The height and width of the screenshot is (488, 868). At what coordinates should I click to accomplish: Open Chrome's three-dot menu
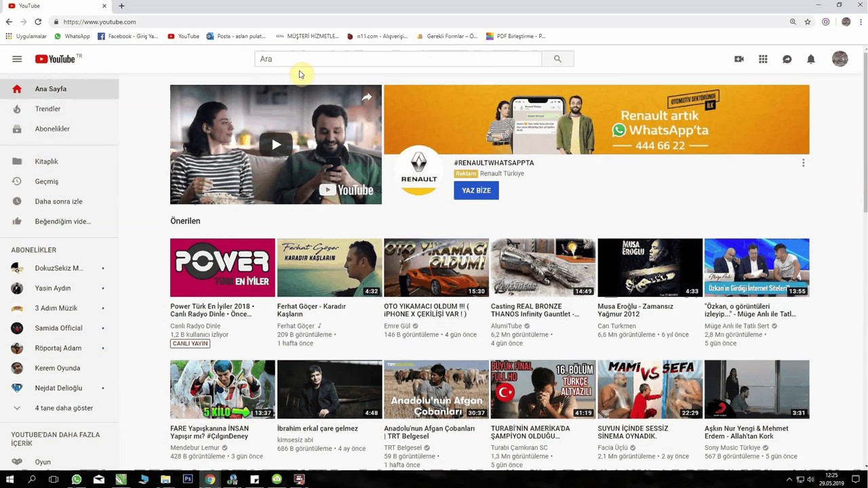tap(860, 22)
